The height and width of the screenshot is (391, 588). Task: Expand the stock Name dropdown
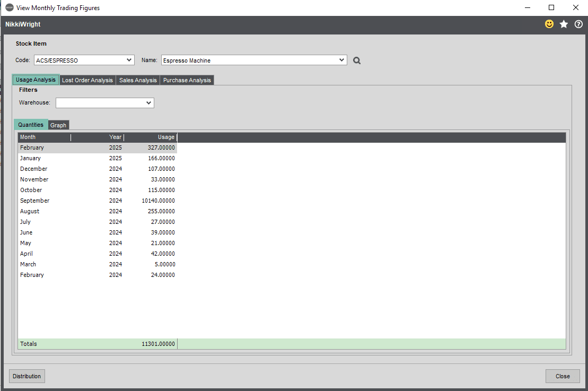(341, 60)
